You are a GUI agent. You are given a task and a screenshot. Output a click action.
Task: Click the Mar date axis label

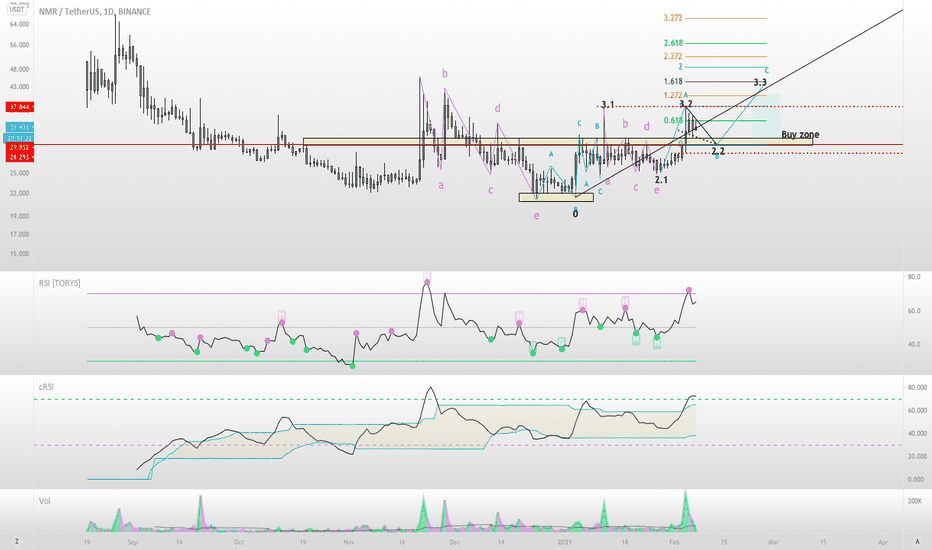tap(773, 542)
